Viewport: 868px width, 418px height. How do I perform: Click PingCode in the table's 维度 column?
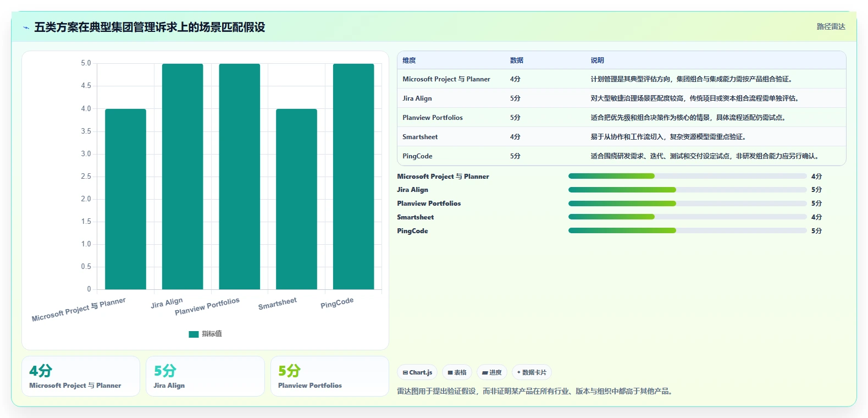tap(417, 156)
